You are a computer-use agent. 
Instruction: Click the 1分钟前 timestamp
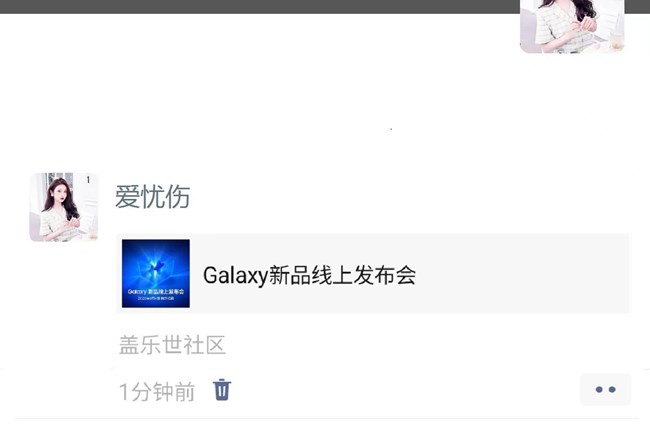tap(157, 392)
